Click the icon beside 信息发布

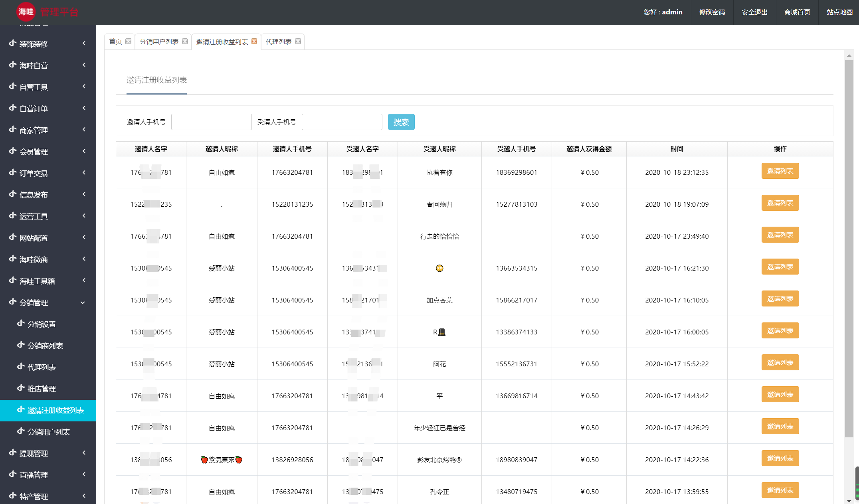13,194
